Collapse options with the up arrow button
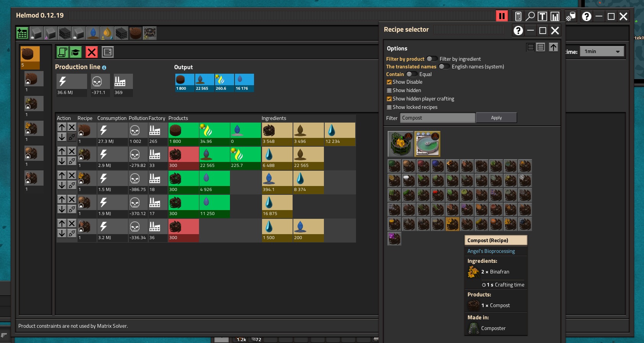The height and width of the screenshot is (343, 644). tap(553, 47)
